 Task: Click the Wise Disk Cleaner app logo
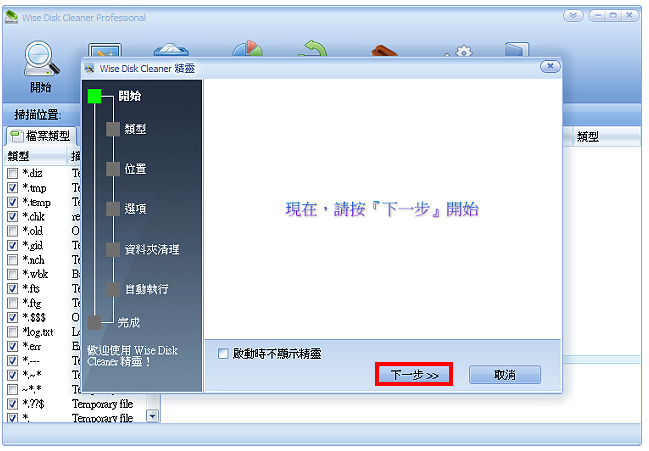(x=11, y=17)
